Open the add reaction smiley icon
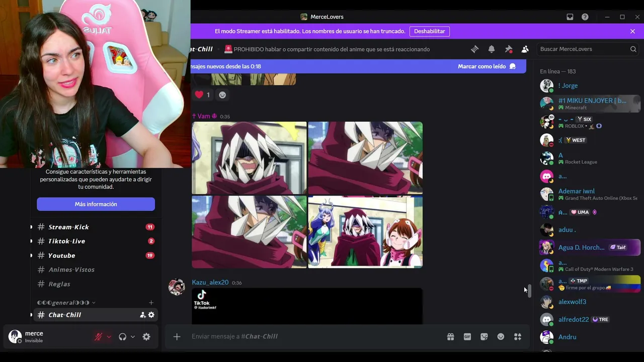 click(x=222, y=95)
